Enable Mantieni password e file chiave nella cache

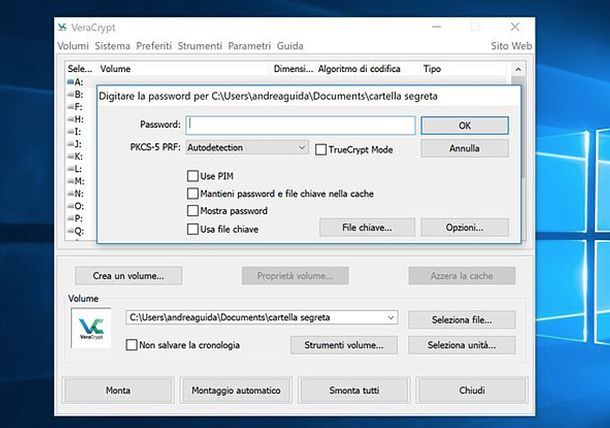193,193
